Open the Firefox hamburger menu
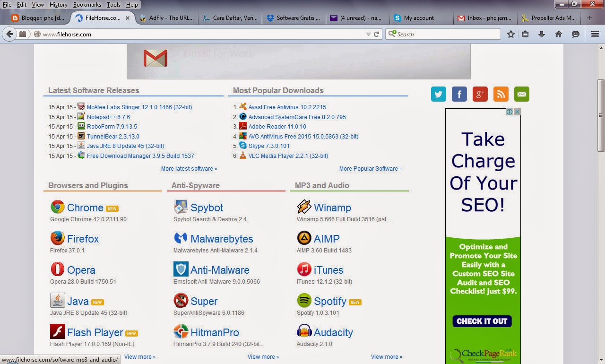Viewport: 605px width, 364px height. [595, 34]
